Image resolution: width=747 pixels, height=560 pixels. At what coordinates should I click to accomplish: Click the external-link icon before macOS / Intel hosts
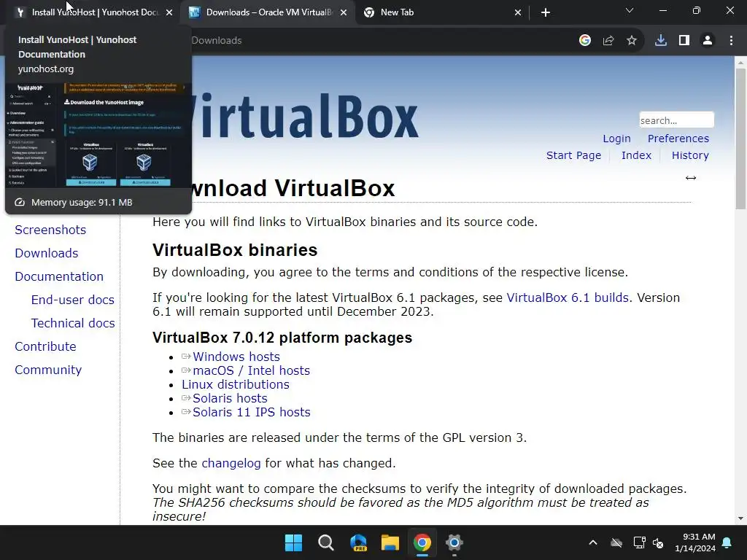coord(186,370)
